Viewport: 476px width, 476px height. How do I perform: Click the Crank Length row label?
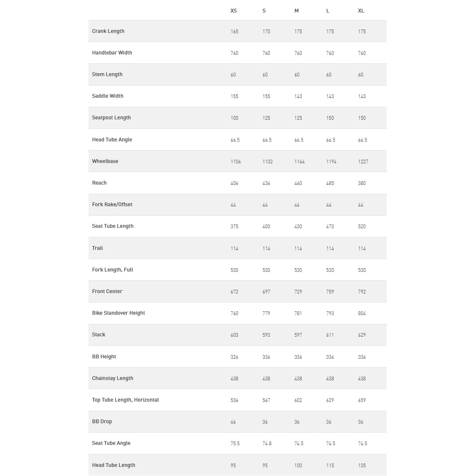[x=108, y=31]
